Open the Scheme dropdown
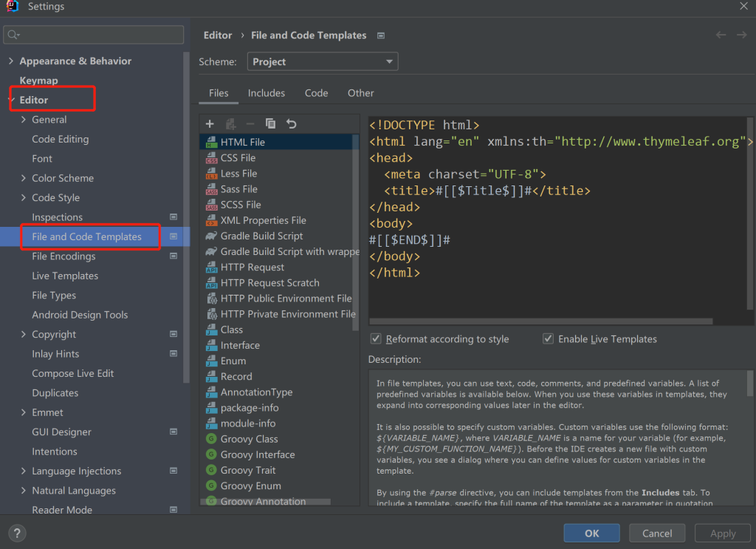 (x=323, y=62)
